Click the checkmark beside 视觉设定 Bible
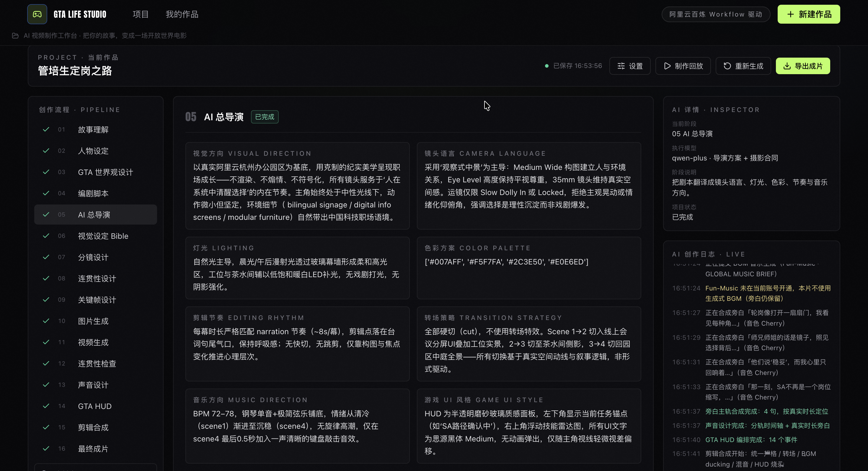868x471 pixels. tap(46, 236)
